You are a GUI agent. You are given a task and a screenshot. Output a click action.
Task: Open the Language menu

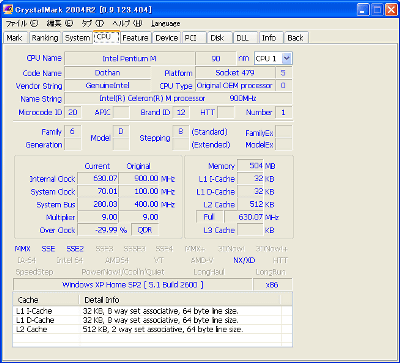coord(165,24)
